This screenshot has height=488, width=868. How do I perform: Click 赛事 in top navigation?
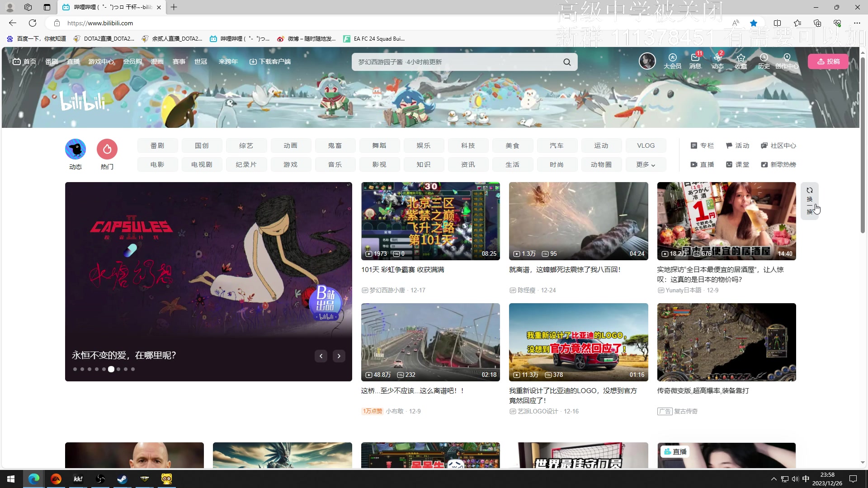[179, 61]
